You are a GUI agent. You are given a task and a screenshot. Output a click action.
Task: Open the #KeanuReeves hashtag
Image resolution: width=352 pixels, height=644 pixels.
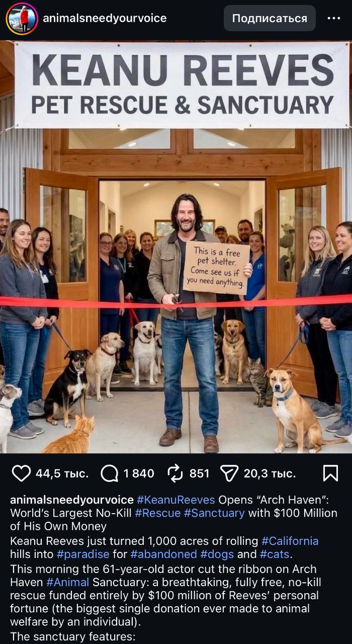pos(175,500)
